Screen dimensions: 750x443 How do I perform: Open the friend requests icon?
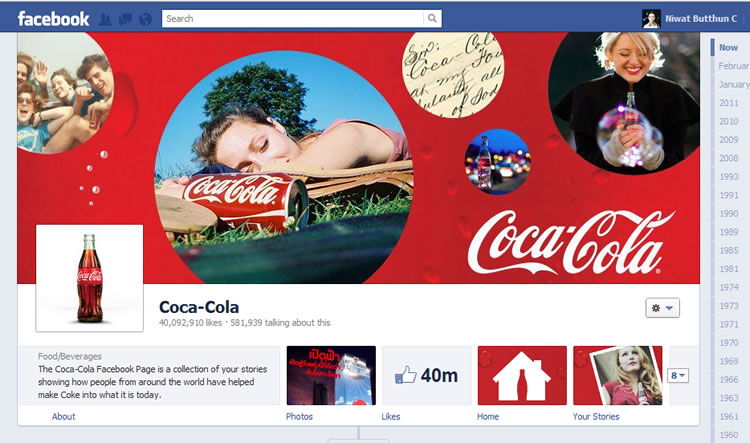pyautogui.click(x=107, y=19)
